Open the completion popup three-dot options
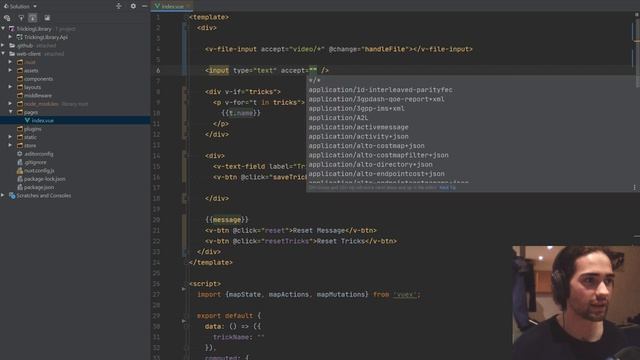The width and height of the screenshot is (640, 360). [634, 188]
